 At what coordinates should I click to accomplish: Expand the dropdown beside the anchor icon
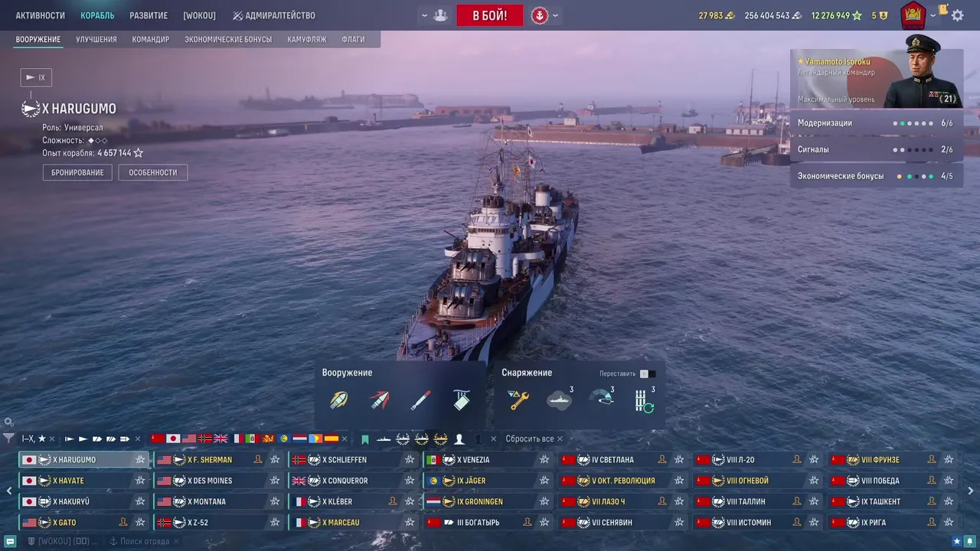click(x=555, y=15)
